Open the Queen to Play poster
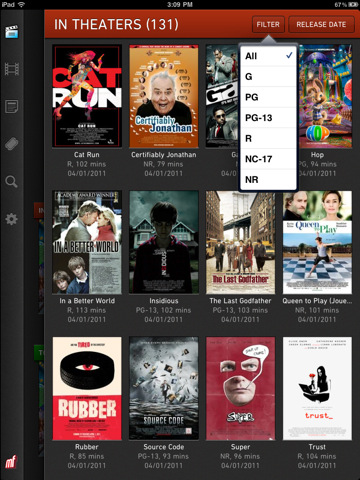The width and height of the screenshot is (360, 480). (317, 242)
